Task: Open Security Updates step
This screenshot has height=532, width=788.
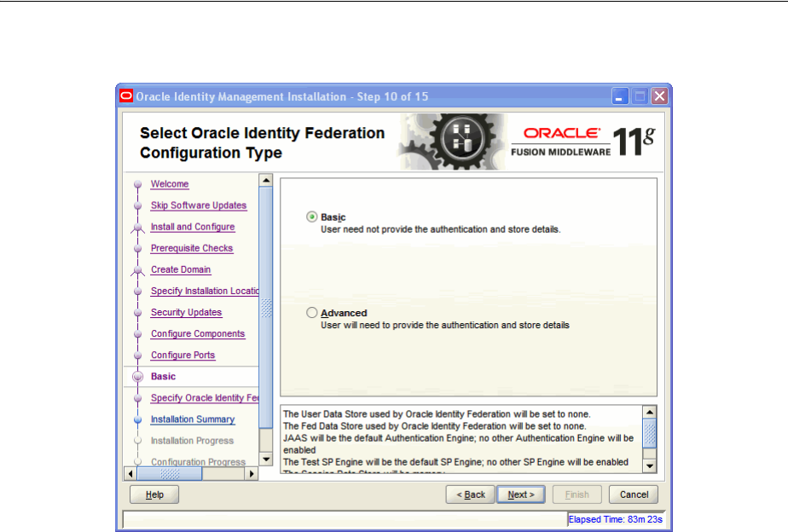Action: click(x=187, y=313)
